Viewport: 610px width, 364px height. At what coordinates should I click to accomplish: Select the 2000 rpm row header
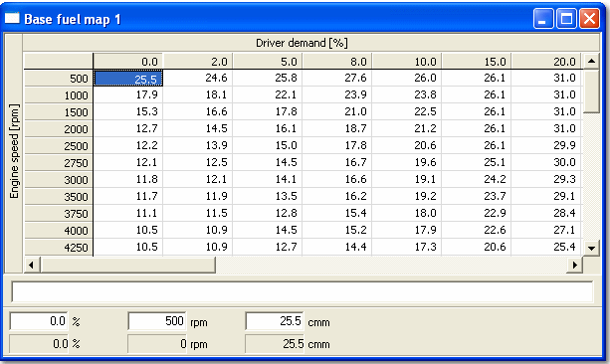pyautogui.click(x=59, y=128)
